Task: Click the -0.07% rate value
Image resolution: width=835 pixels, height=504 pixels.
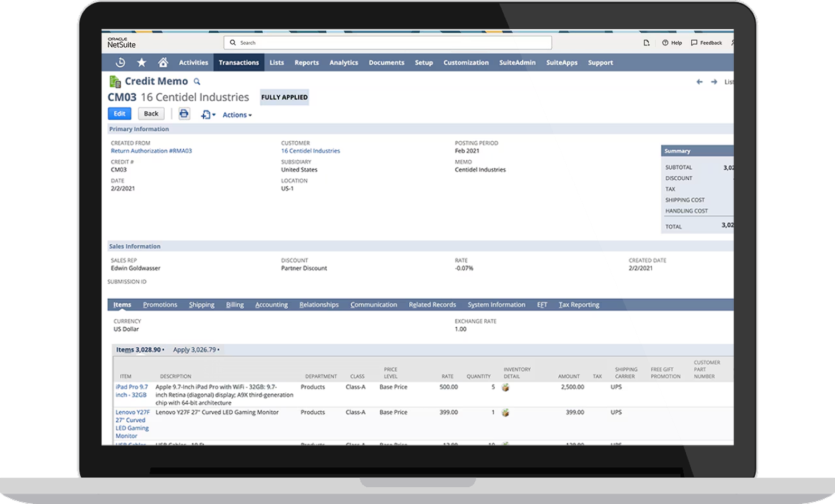Action: 464,268
